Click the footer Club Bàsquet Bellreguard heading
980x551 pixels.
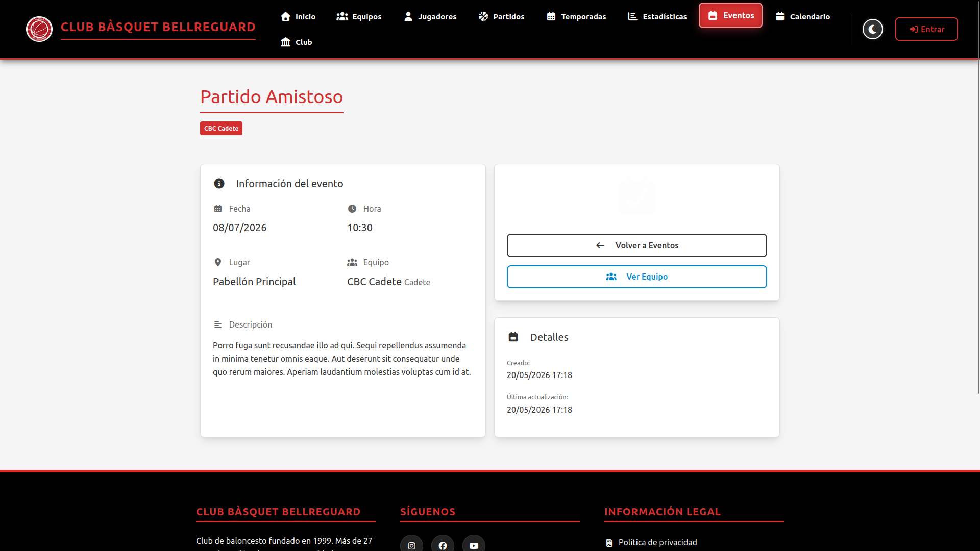(x=278, y=512)
